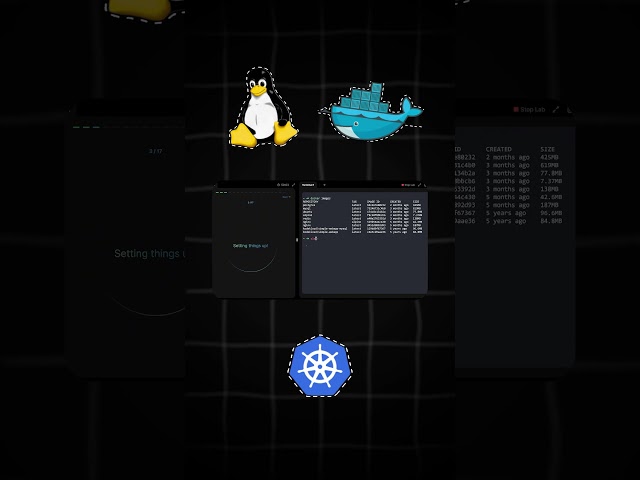Expand the center terminal panel to fullscreen
This screenshot has height=480, width=640.
pyautogui.click(x=419, y=185)
